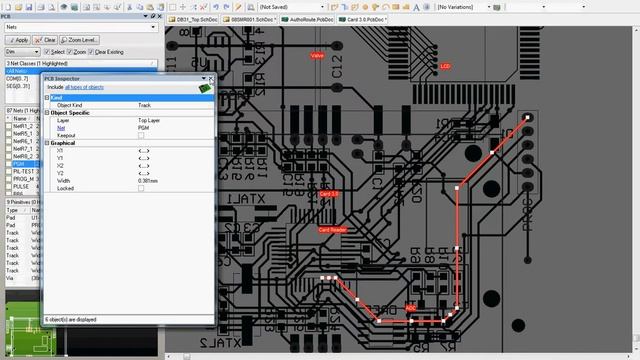The width and height of the screenshot is (640, 360).
Task: Select the Place Arc icon
Action: click(386, 7)
